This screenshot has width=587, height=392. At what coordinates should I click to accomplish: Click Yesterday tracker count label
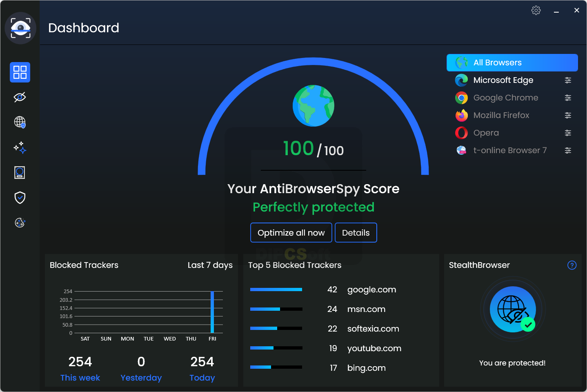[141, 378]
